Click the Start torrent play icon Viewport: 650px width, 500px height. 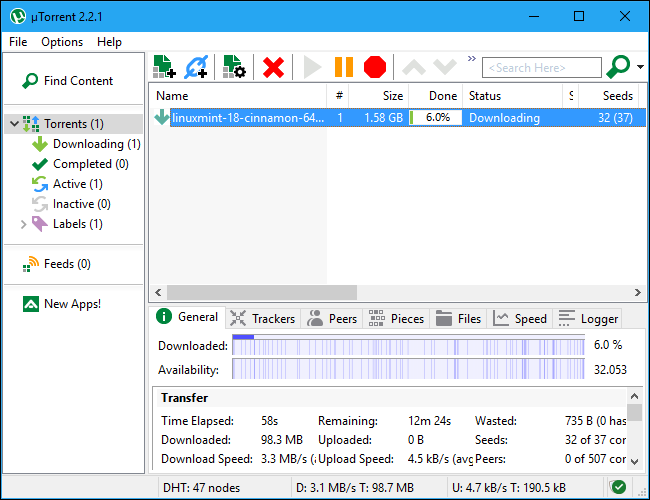[x=312, y=67]
